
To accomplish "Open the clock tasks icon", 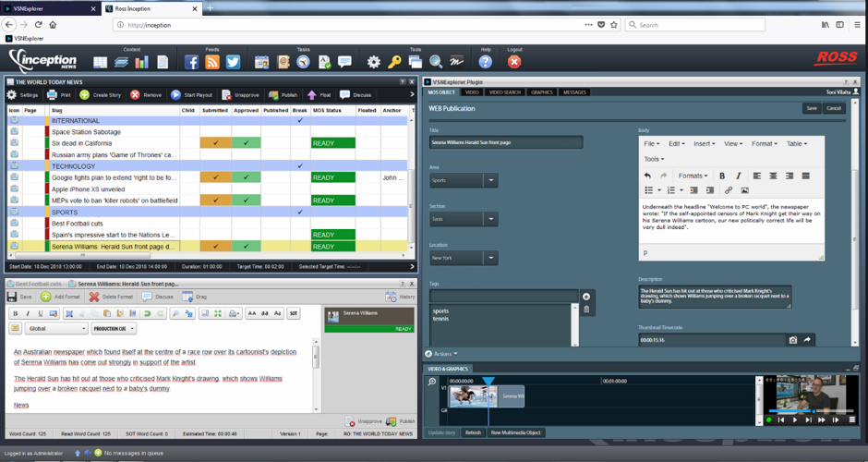I will (304, 62).
